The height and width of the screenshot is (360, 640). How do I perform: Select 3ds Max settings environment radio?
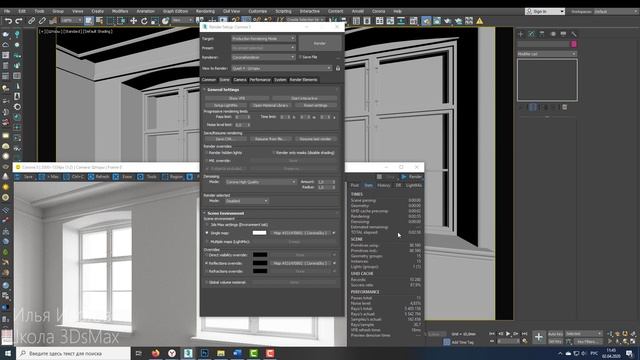click(207, 224)
